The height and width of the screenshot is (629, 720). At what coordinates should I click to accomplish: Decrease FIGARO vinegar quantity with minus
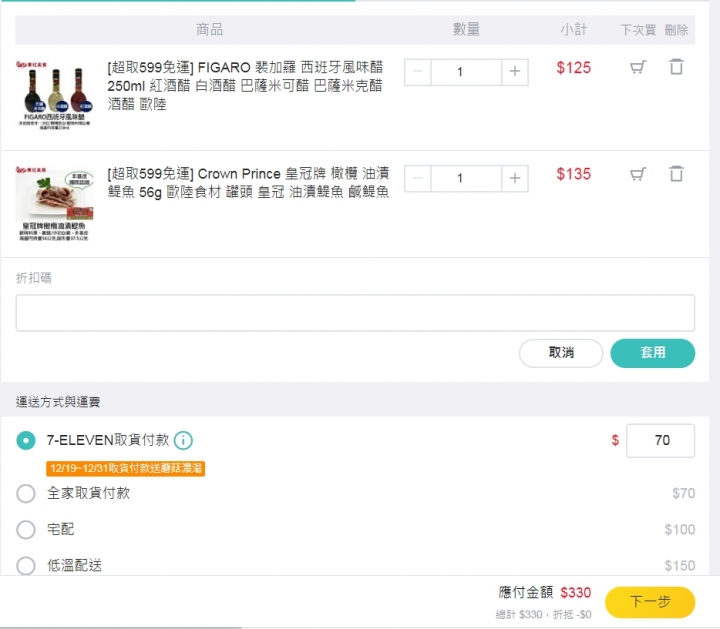[x=418, y=72]
